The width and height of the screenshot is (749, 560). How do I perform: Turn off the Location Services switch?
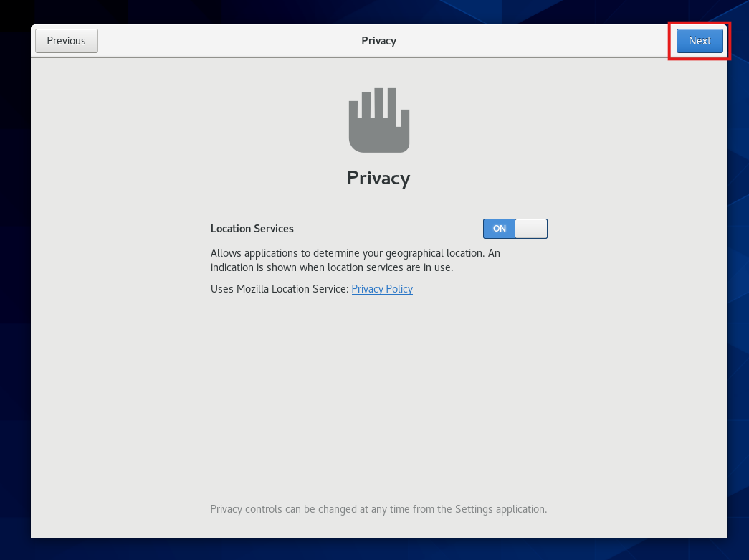tap(515, 229)
